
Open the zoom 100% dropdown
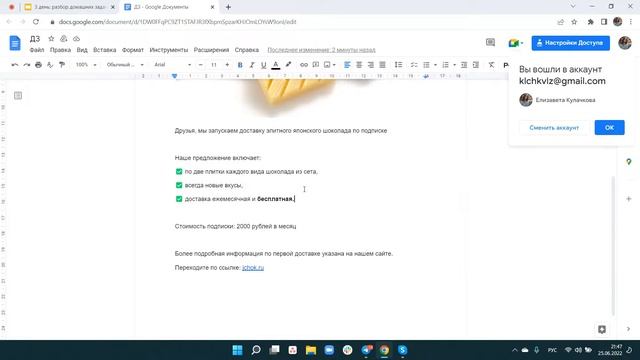click(x=86, y=65)
